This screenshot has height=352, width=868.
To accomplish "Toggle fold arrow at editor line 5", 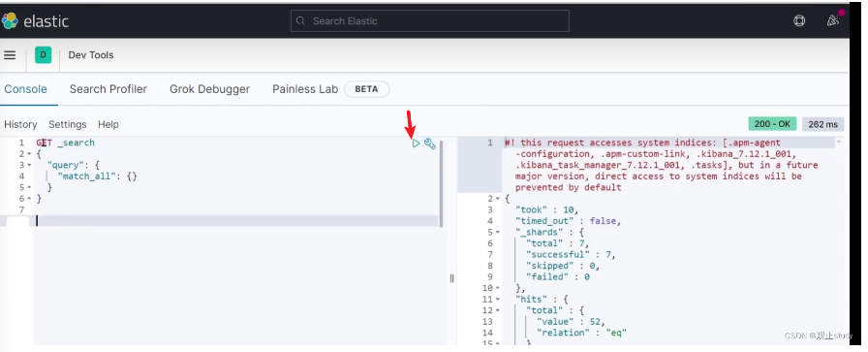I will pyautogui.click(x=29, y=187).
